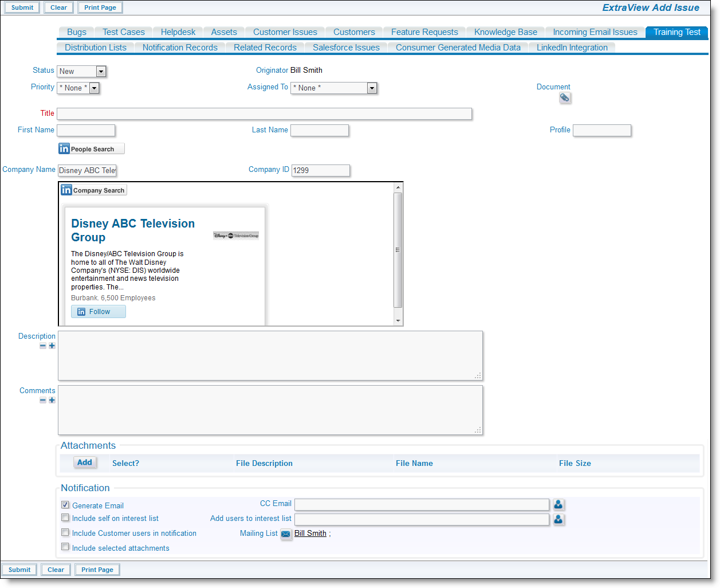The width and height of the screenshot is (720, 588).
Task: Focus the Add users to interest list field
Action: (422, 519)
